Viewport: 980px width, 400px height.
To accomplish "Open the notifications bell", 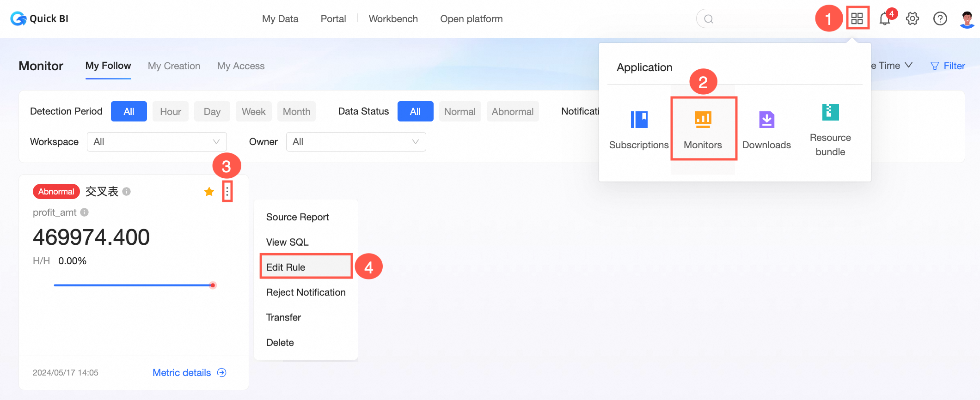I will coord(885,18).
